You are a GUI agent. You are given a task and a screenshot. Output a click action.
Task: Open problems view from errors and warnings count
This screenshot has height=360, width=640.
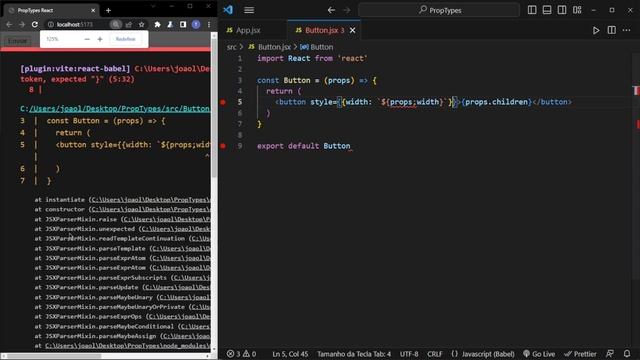(241, 354)
